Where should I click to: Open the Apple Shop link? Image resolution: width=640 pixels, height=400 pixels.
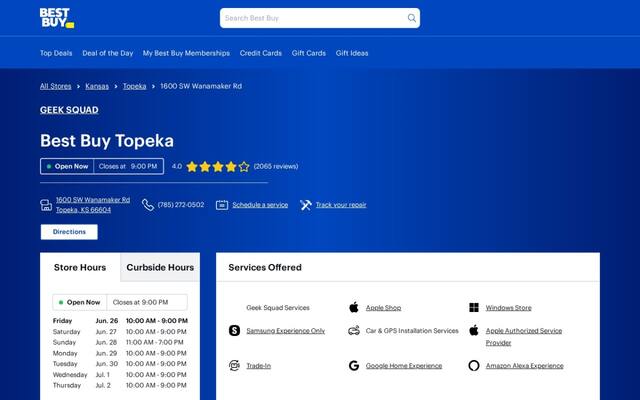(x=383, y=308)
